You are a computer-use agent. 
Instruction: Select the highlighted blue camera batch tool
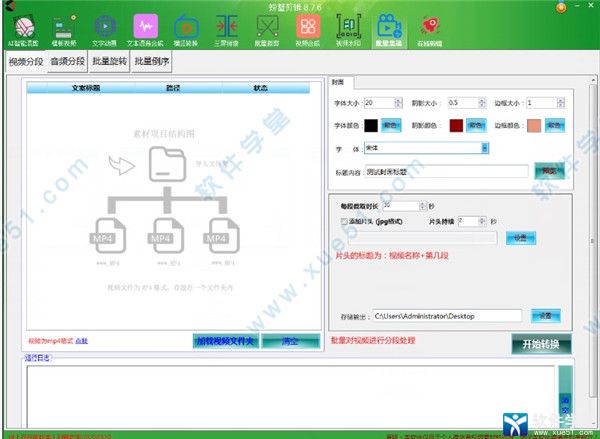click(389, 31)
